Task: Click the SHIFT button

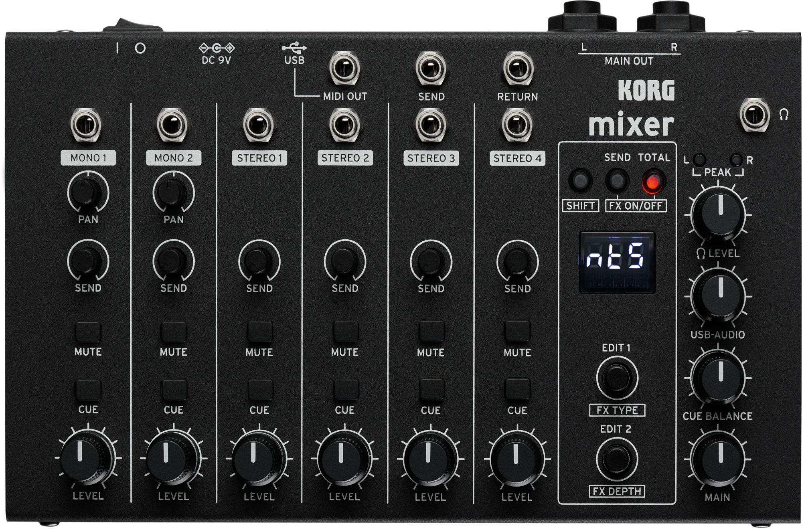Action: pyautogui.click(x=580, y=181)
